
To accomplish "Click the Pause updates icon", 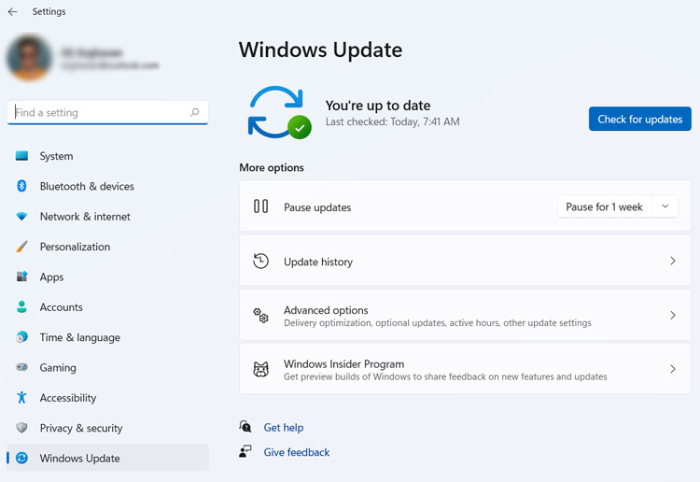I will (x=261, y=206).
